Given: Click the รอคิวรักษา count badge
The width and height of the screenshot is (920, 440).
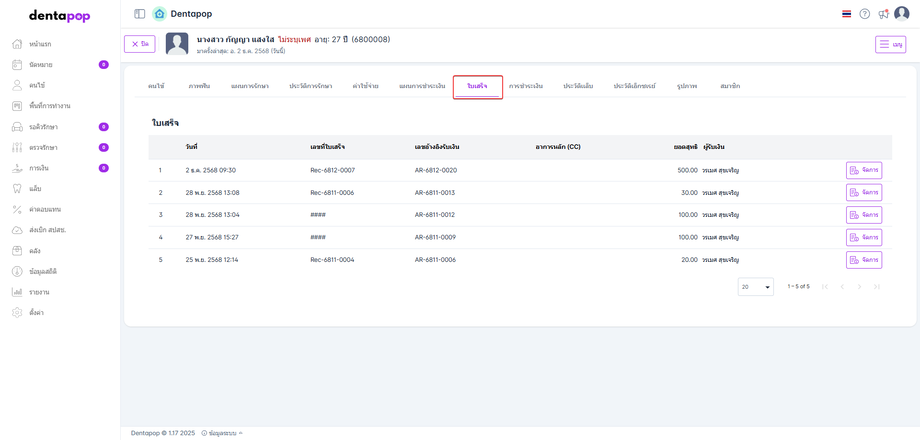Looking at the screenshot, I should pyautogui.click(x=103, y=127).
